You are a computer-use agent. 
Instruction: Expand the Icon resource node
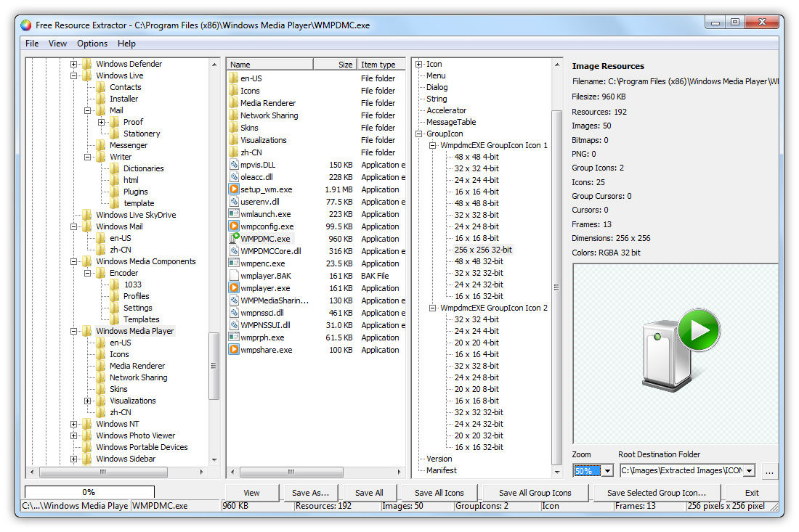coord(419,64)
